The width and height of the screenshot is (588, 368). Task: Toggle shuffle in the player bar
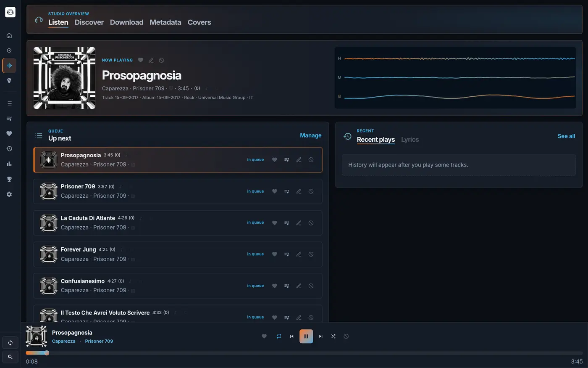pyautogui.click(x=333, y=336)
